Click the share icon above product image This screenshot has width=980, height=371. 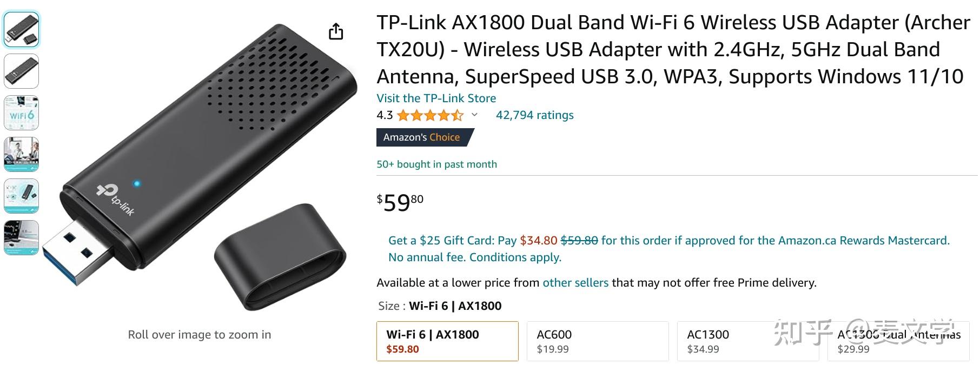pyautogui.click(x=336, y=32)
